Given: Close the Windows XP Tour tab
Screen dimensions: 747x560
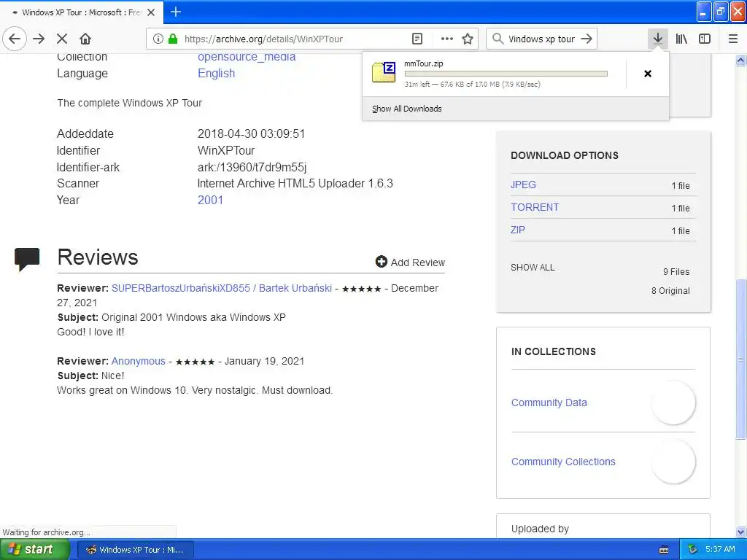Looking at the screenshot, I should pyautogui.click(x=151, y=12).
